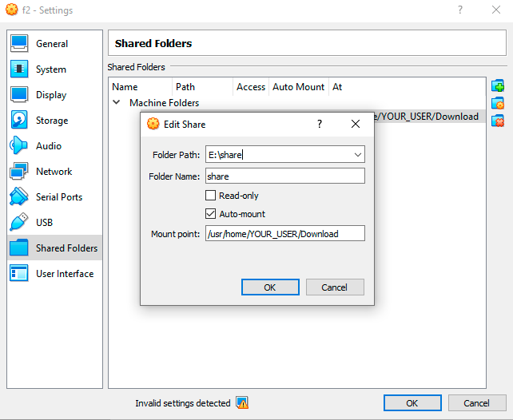Uncheck the Auto-mount checkbox
513x420 pixels.
click(211, 214)
